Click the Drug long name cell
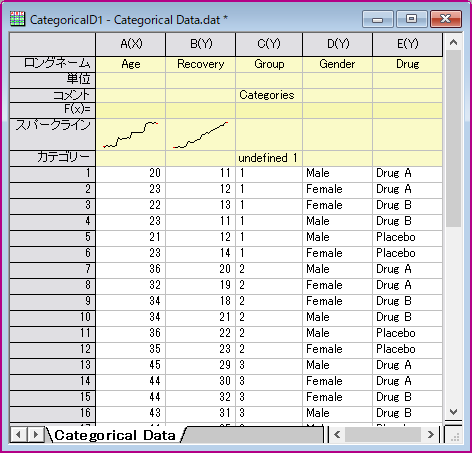The image size is (472, 453). [408, 64]
